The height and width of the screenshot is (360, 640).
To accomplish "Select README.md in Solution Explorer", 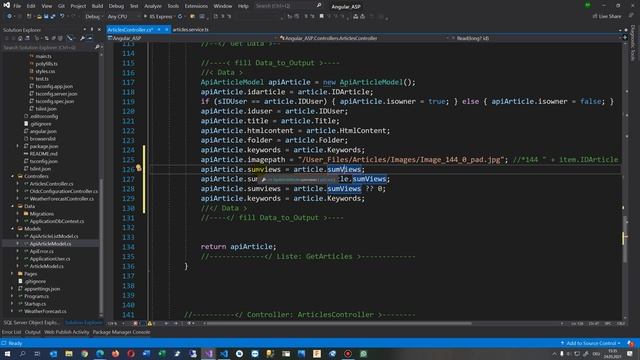I will coord(43,153).
